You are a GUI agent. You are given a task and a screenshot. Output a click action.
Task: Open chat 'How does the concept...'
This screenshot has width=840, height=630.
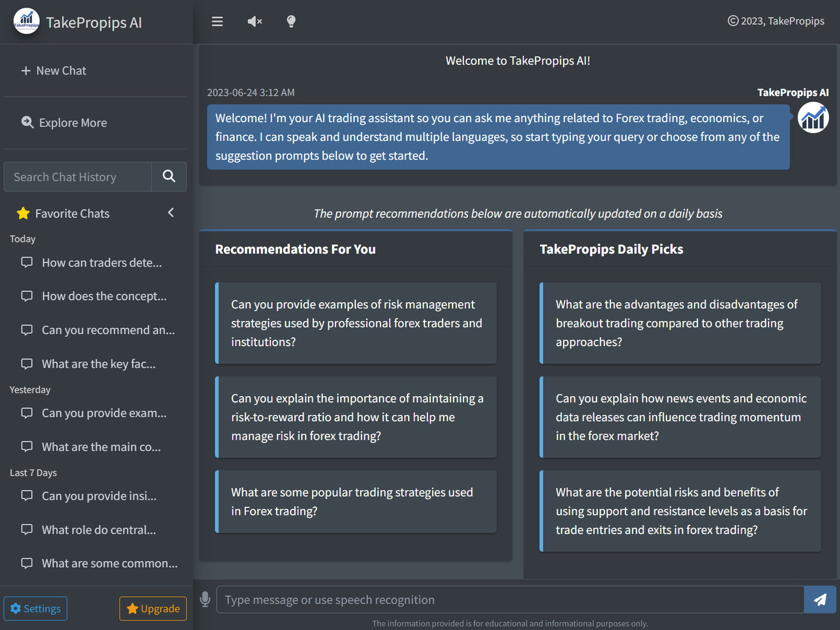[x=94, y=296]
